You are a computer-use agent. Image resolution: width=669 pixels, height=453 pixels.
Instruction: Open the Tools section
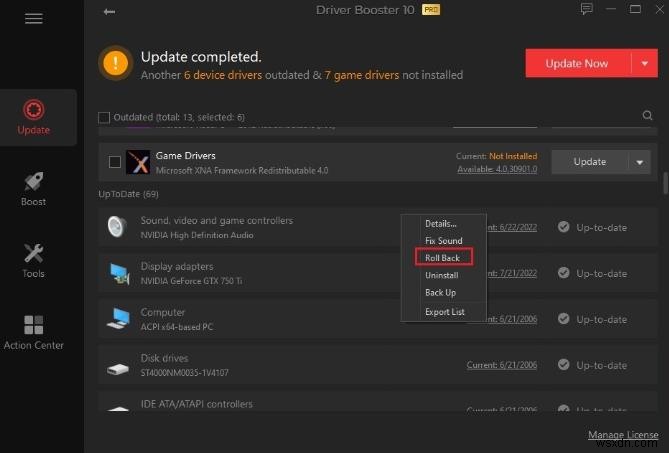tap(34, 261)
